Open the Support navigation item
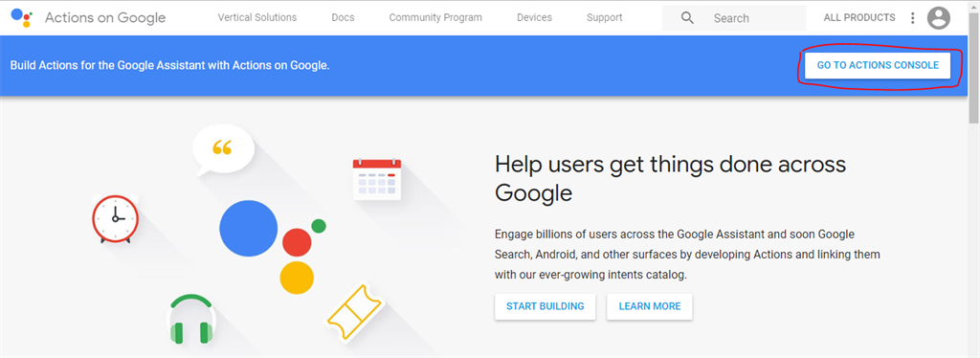 point(605,17)
